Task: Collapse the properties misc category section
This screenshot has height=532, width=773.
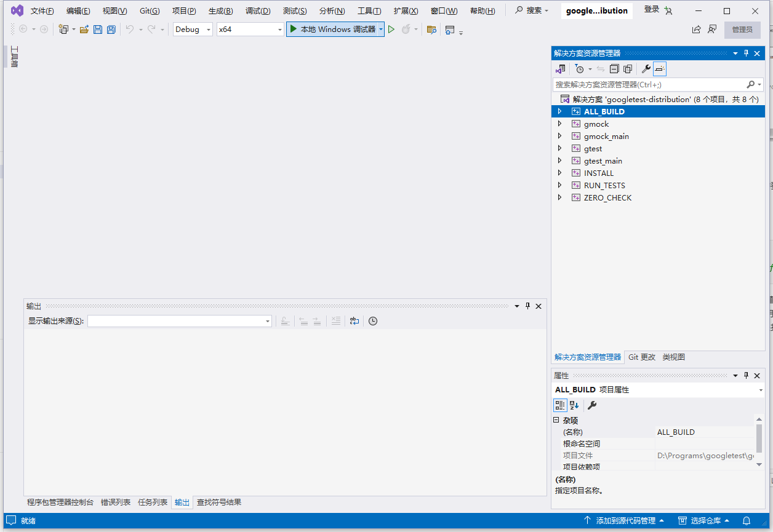Action: [556, 420]
